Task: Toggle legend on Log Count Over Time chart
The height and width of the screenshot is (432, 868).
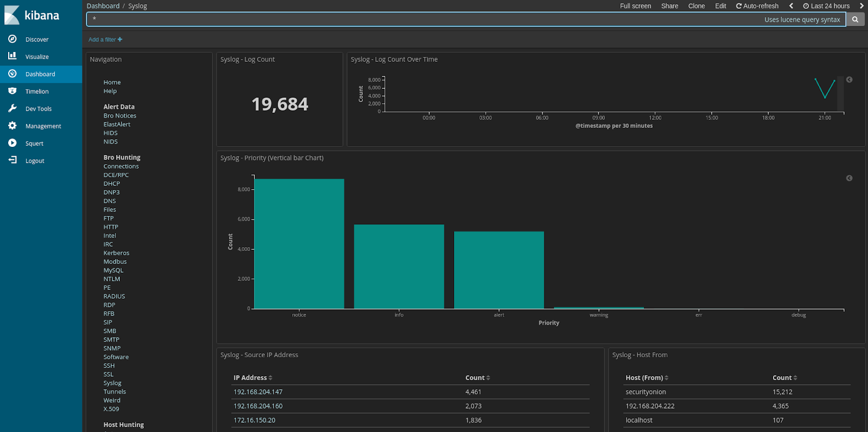Action: [850, 80]
